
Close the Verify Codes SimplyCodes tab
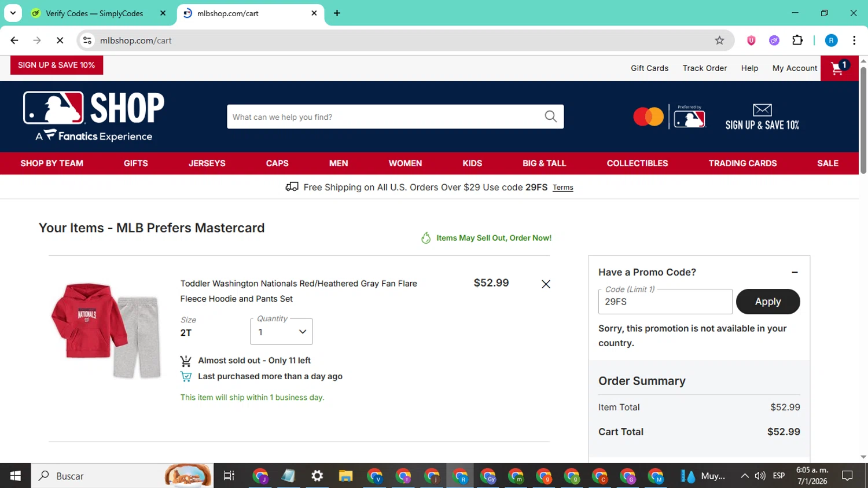click(163, 13)
